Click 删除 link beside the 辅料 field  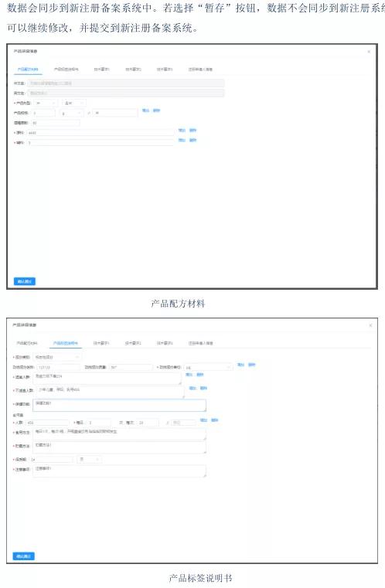tap(192, 140)
